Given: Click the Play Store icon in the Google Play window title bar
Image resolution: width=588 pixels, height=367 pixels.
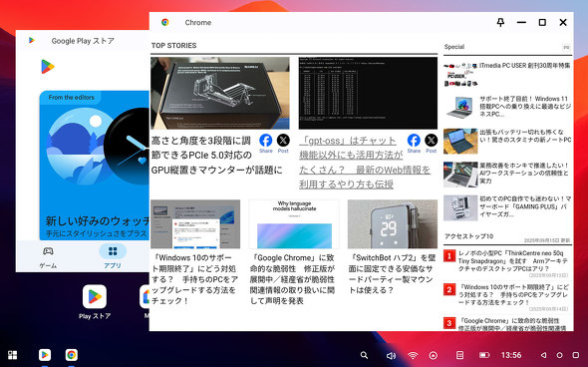Looking at the screenshot, I should (x=32, y=40).
